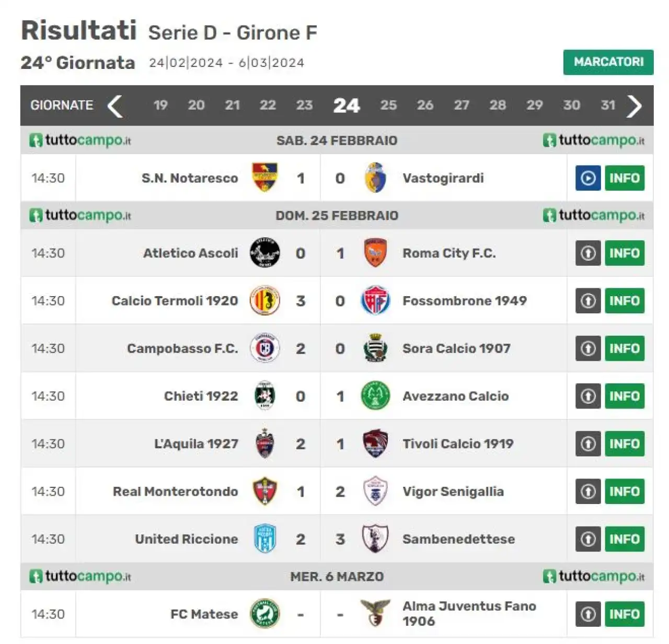Play S.N. Notaresco match video highlights

[x=588, y=178]
